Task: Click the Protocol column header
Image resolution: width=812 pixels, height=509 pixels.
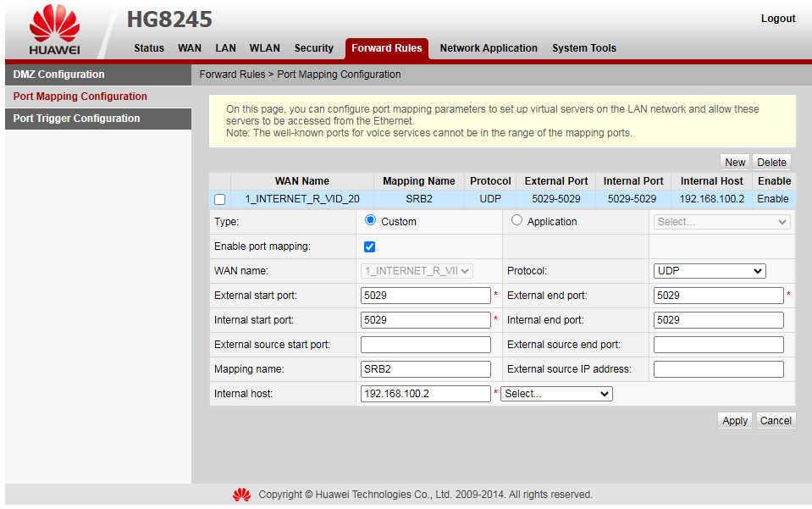Action: click(x=490, y=181)
